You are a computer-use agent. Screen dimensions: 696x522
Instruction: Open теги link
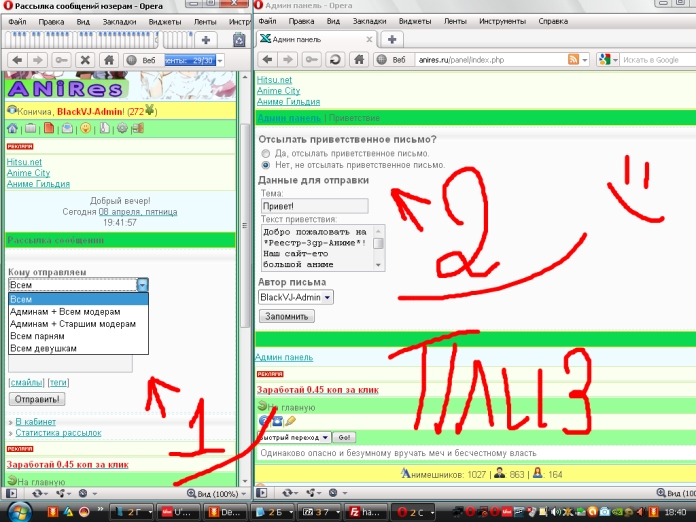click(x=58, y=382)
